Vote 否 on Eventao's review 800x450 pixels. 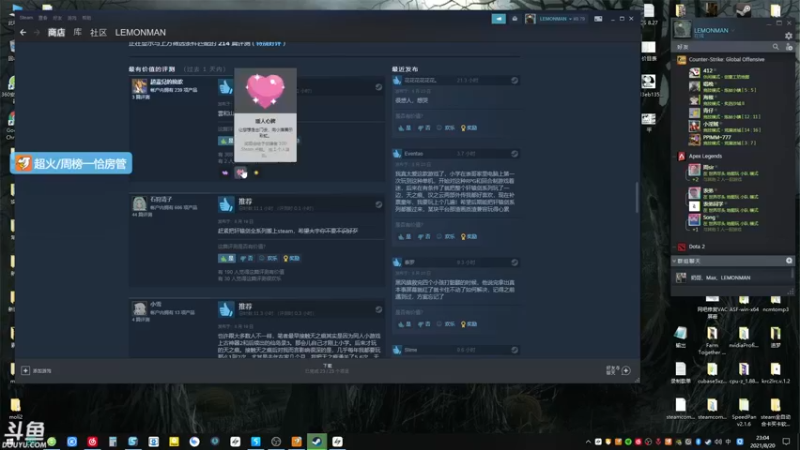tap(424, 237)
